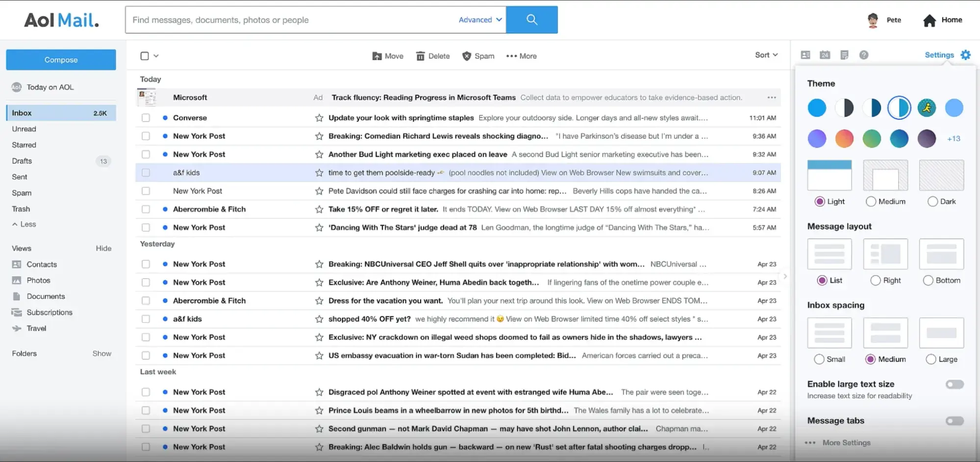The image size is (980, 462).
Task: Open More Settings link
Action: tap(846, 442)
